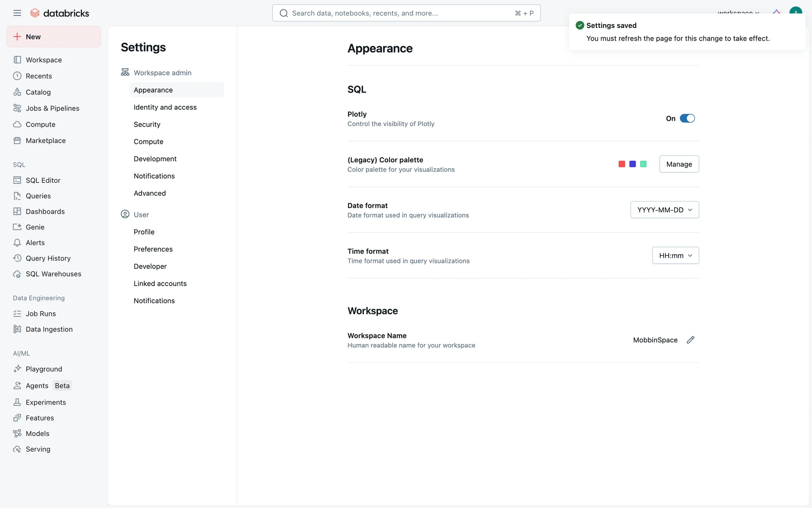Expand the Date format dropdown
Screen dimensions: 812x508
(x=664, y=210)
